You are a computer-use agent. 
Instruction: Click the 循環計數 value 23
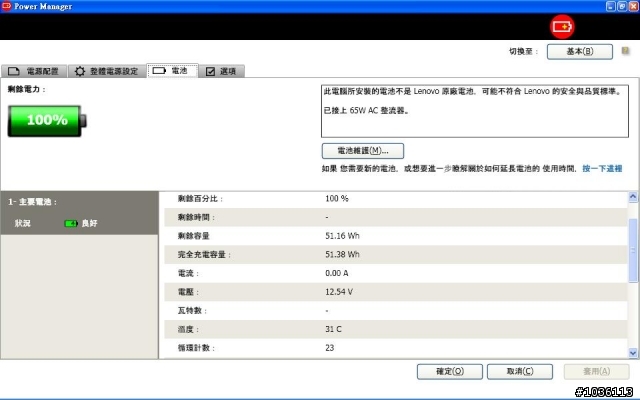(x=329, y=348)
